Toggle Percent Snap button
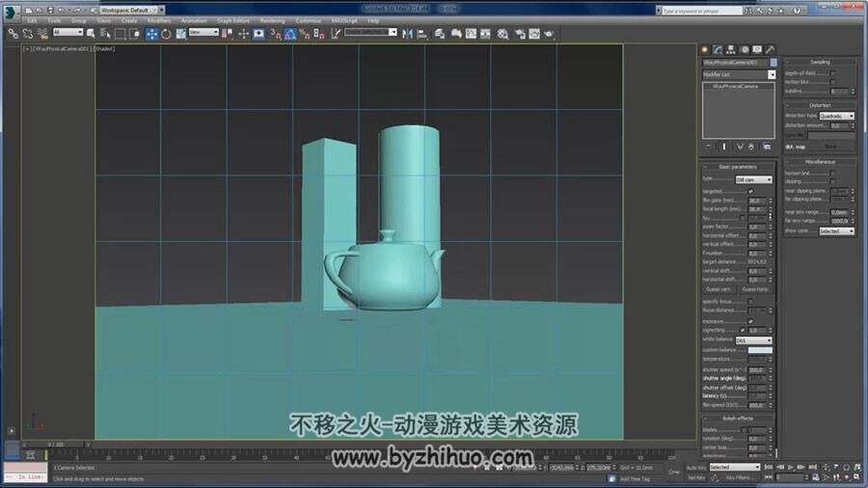 click(305, 34)
